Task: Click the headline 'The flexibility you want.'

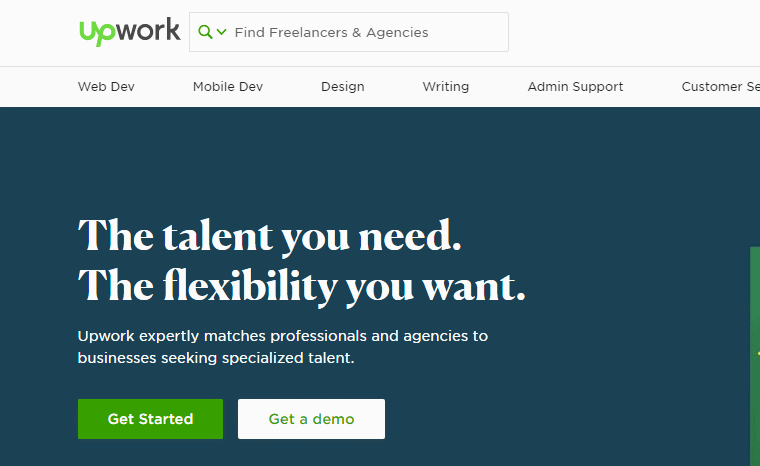Action: pos(301,287)
